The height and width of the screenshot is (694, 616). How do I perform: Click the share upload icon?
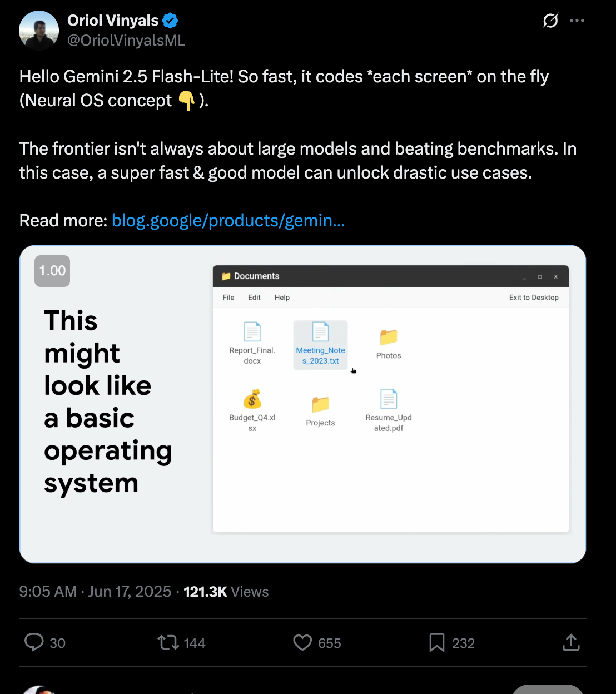click(571, 643)
